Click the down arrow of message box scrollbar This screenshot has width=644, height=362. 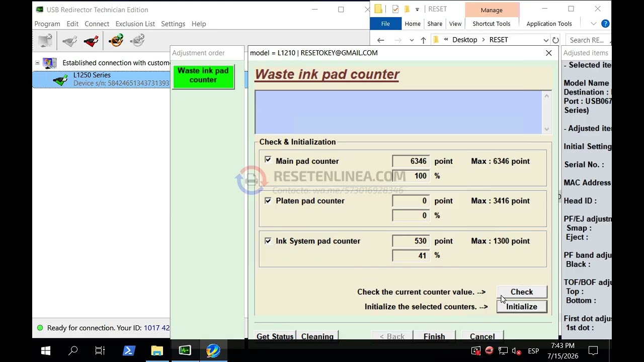pos(547,129)
